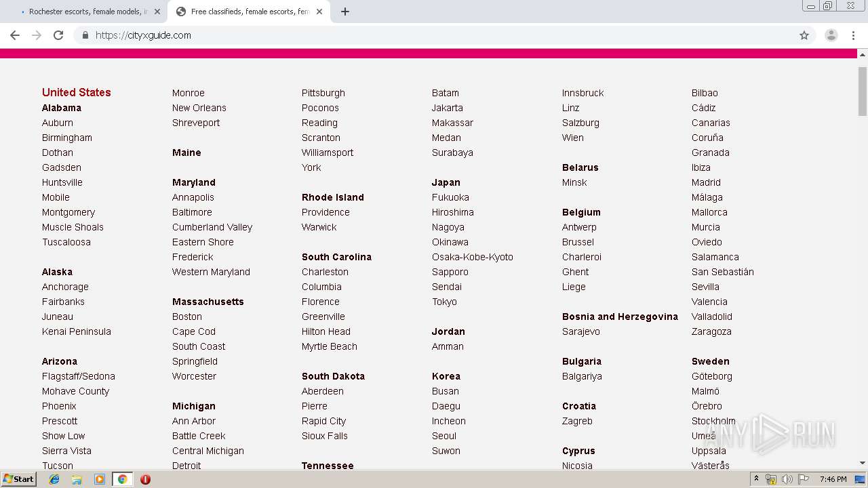Viewport: 868px width, 488px height.
Task: Select the Rapid City link
Action: tap(323, 421)
